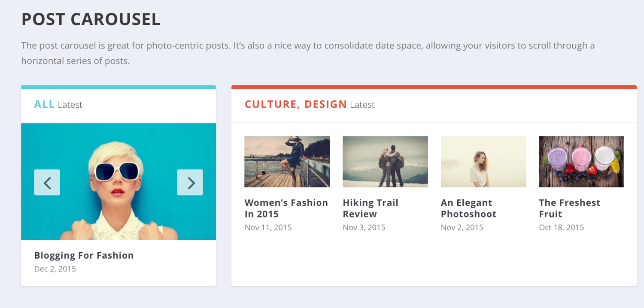Select the CULTURE, DESIGN category heading
The height and width of the screenshot is (308, 644).
pos(295,104)
